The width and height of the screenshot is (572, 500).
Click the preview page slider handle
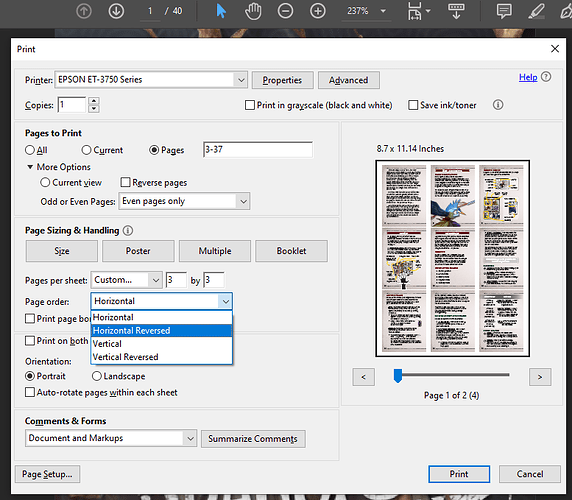[398, 376]
